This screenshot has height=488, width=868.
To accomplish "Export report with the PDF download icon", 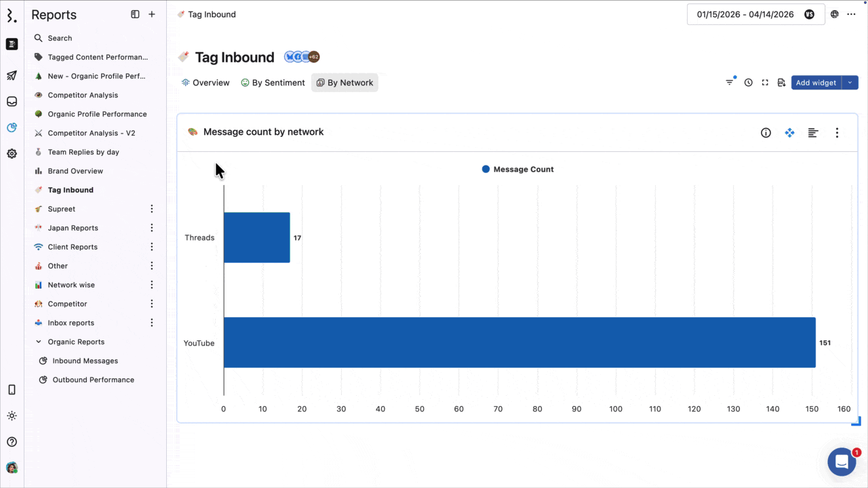I will [781, 83].
